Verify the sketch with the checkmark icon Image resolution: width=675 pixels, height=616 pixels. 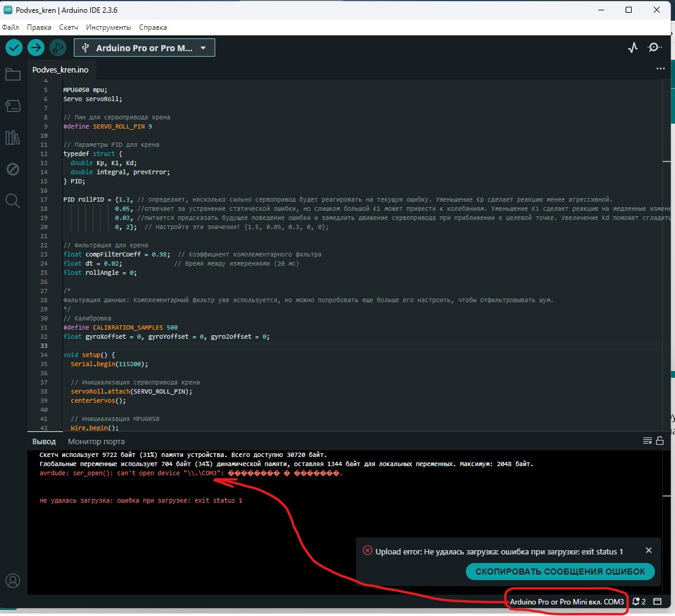click(x=13, y=47)
